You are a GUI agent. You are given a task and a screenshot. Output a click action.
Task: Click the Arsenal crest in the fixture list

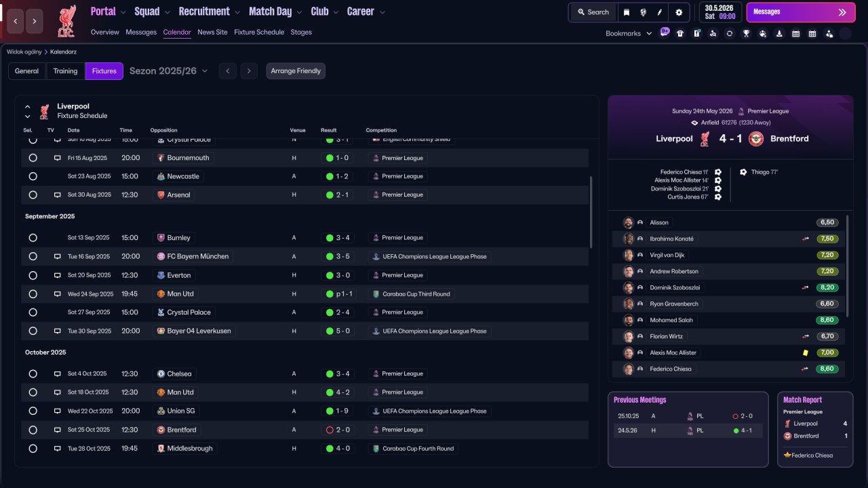[161, 195]
